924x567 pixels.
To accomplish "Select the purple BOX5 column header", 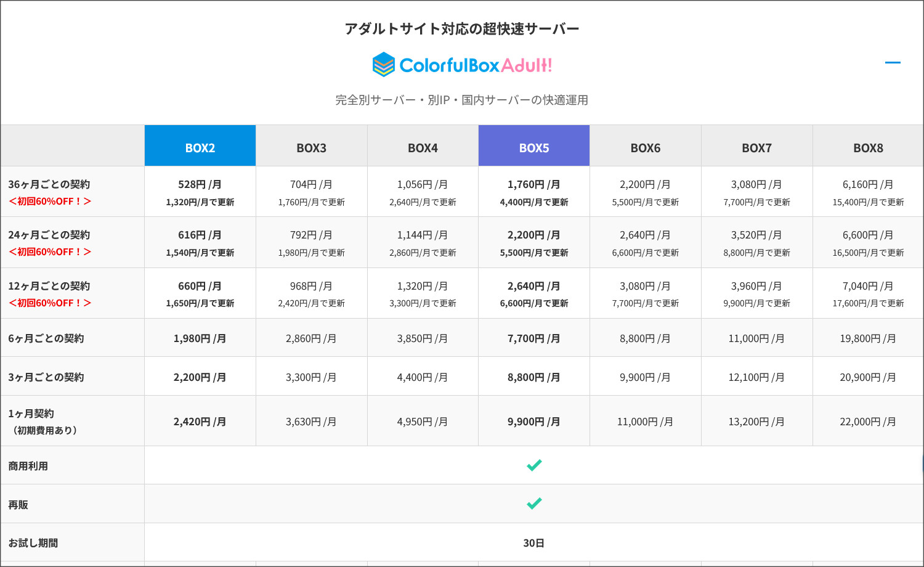I will (x=533, y=145).
